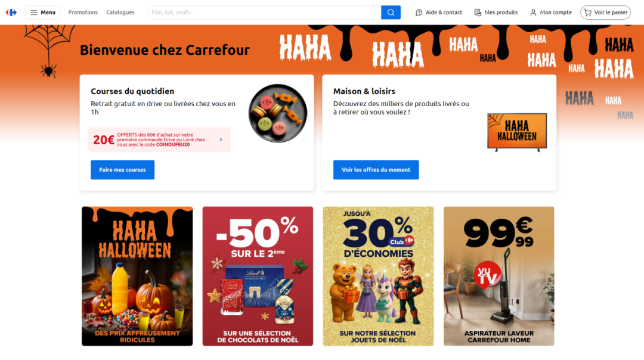Open the hamburger Menu button
Screen dimensions: 644x360
tap(42, 13)
